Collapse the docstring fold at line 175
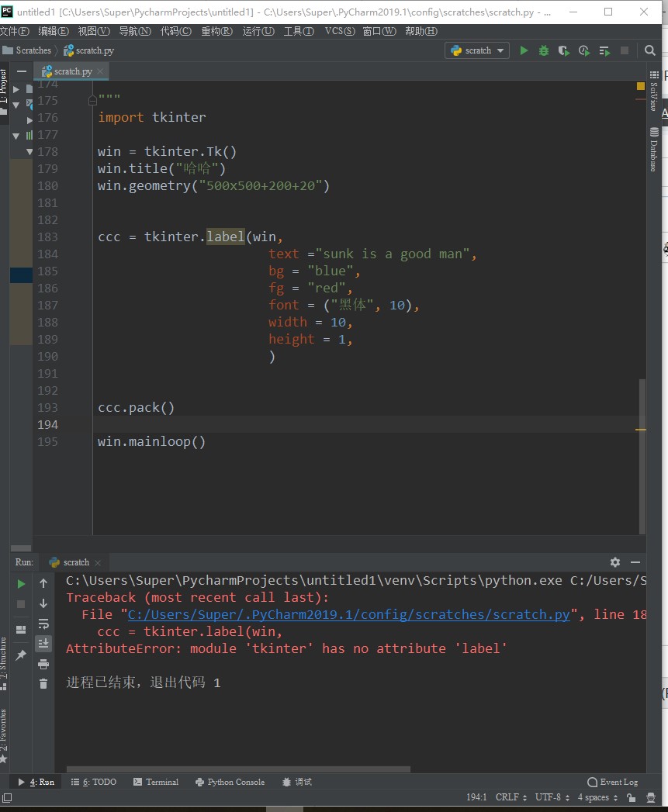 (92, 101)
